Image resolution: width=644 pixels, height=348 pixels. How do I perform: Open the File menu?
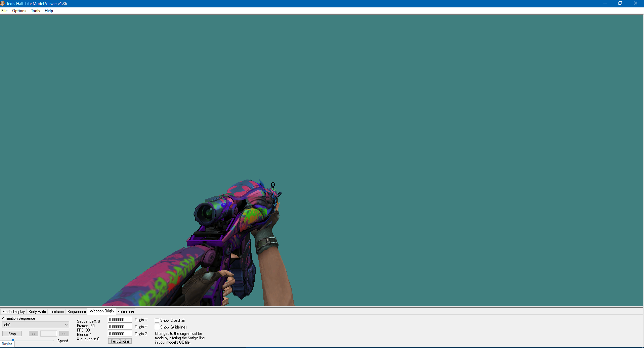[x=4, y=11]
